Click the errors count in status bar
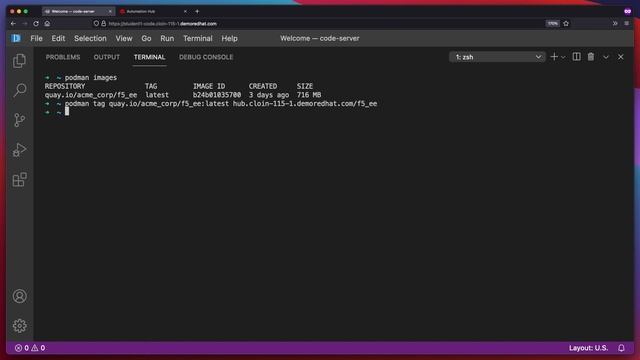The image size is (640, 360). [22, 348]
